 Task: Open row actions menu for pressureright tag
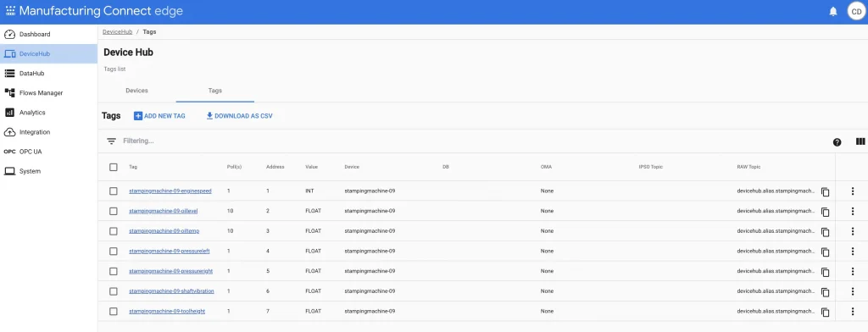(853, 271)
